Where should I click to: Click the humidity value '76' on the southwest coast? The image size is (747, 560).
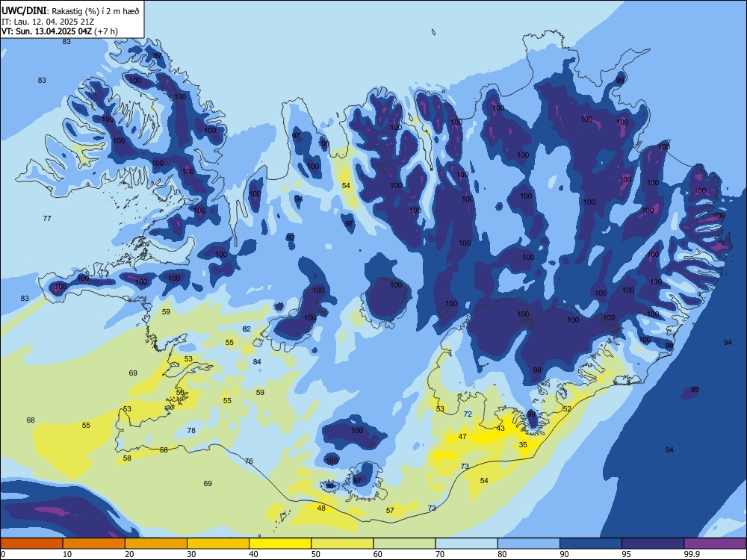249,461
